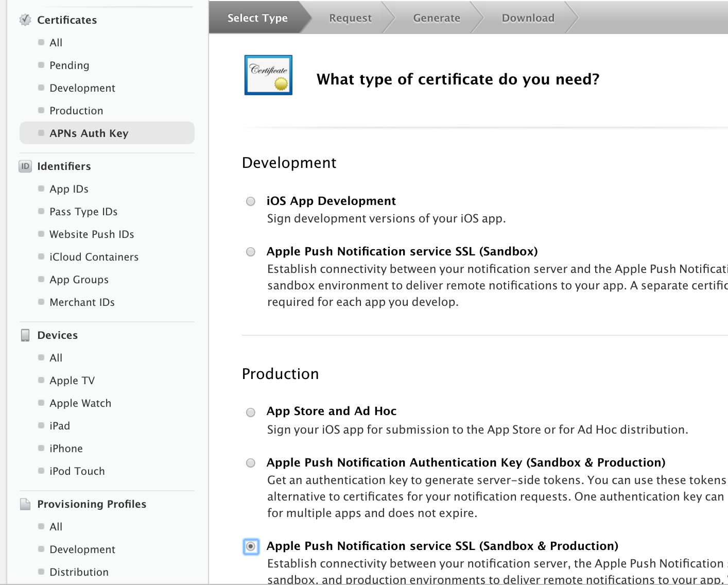Click 'What type of certificate do you need?' heading
This screenshot has height=585, width=728.
coord(458,79)
